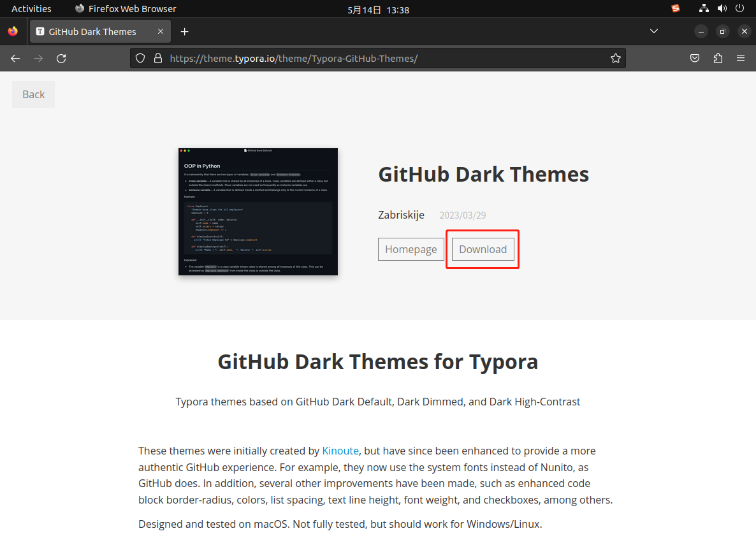Close the GitHub Dark Themes tab
The width and height of the screenshot is (756, 545).
pos(161,31)
